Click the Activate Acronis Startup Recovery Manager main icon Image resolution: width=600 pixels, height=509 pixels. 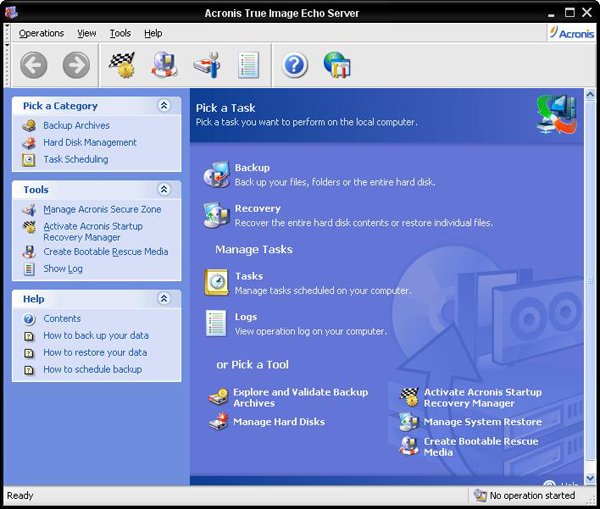coord(409,397)
